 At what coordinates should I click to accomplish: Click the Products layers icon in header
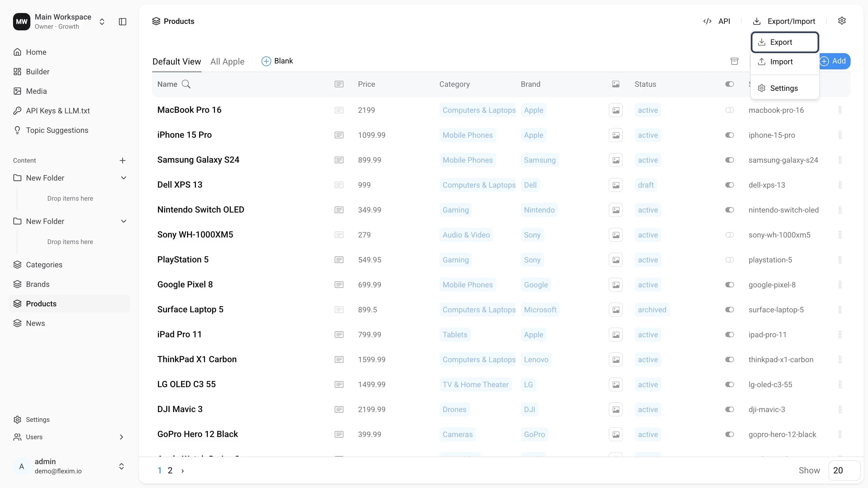click(156, 21)
